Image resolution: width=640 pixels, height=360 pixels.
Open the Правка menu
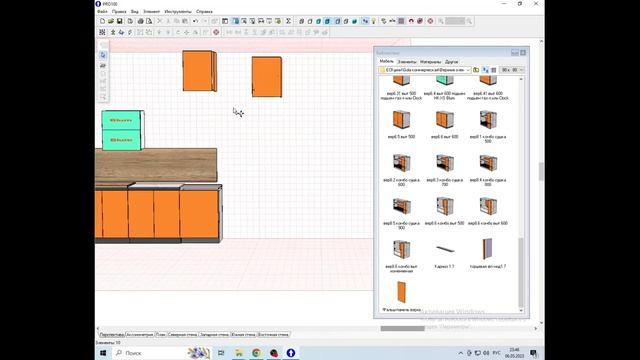[x=119, y=11]
